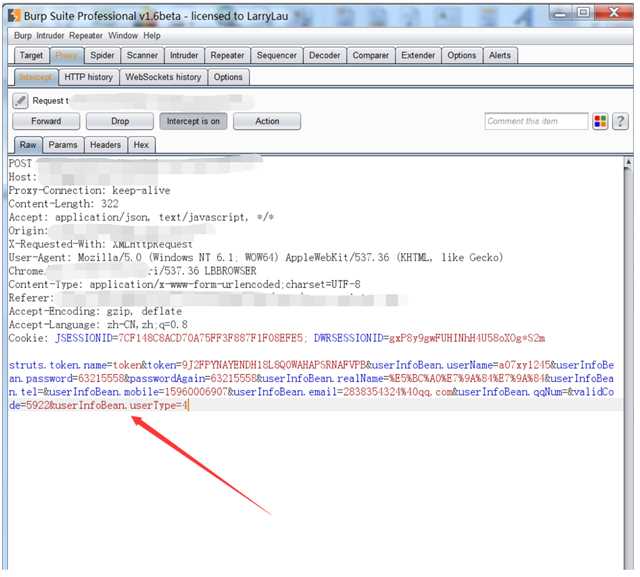640x577 pixels.
Task: Click the Forward button
Action: (46, 121)
